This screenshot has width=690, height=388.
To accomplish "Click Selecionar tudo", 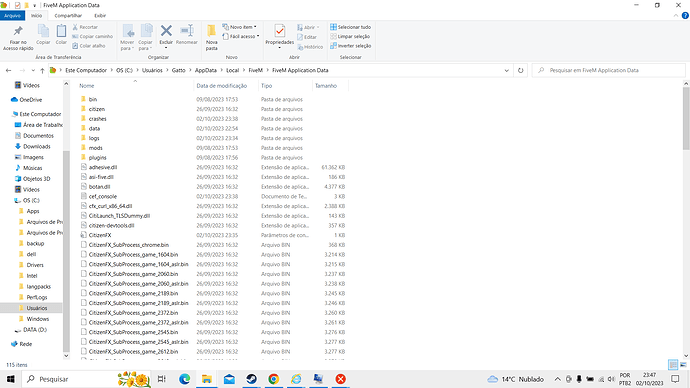I will click(x=351, y=27).
